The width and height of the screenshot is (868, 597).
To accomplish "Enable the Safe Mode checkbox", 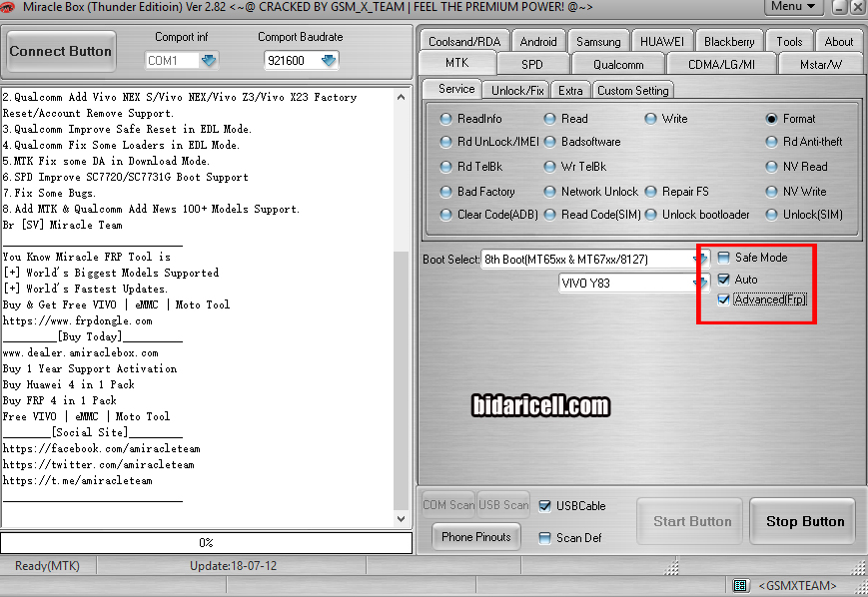I will click(723, 258).
